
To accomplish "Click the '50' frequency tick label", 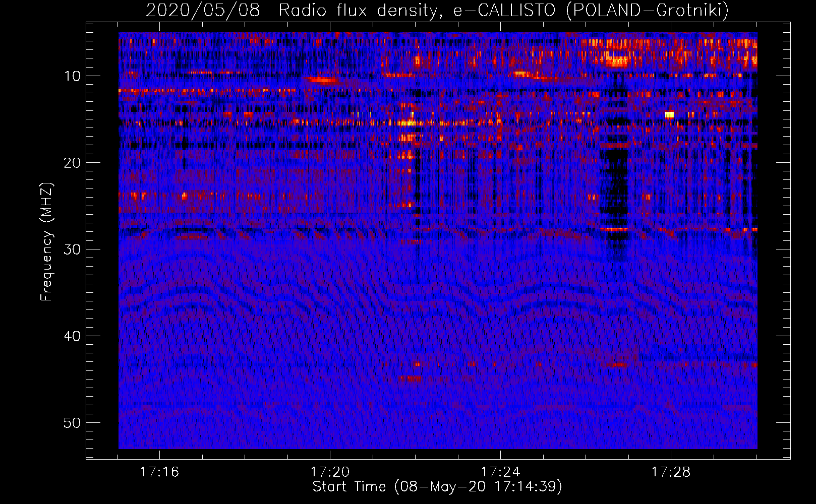I will coord(73,423).
